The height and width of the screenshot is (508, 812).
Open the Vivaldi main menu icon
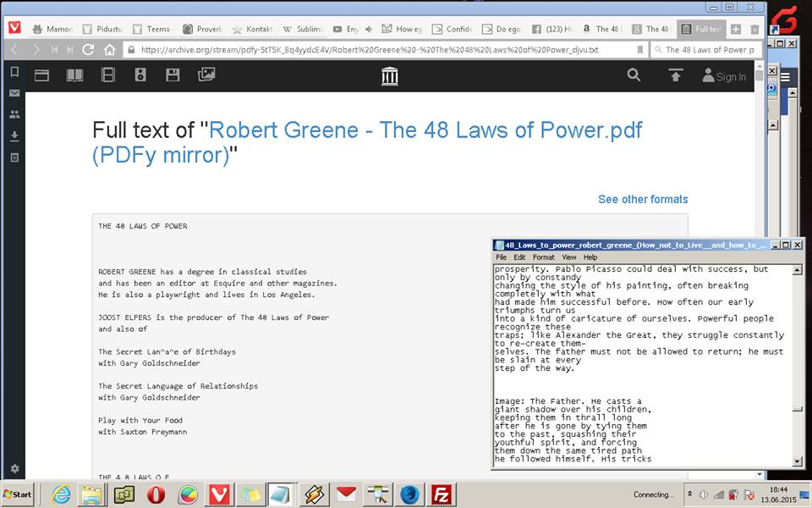pyautogui.click(x=14, y=27)
